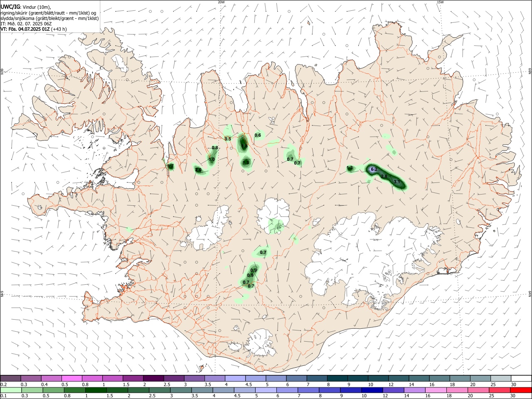Select the lower legend swatch labeled 4
The image size is (532, 399).
[223, 390]
